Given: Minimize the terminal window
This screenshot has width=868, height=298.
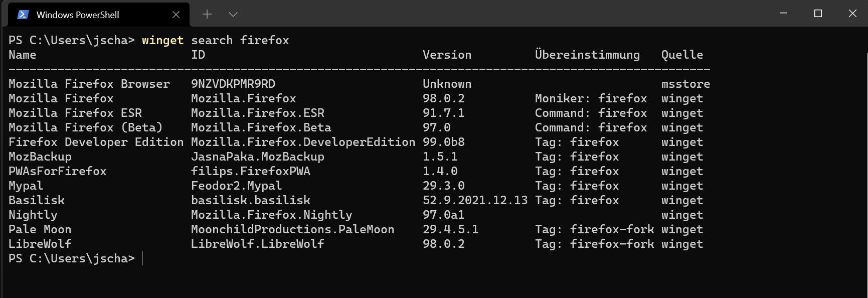Looking at the screenshot, I should click(x=784, y=14).
